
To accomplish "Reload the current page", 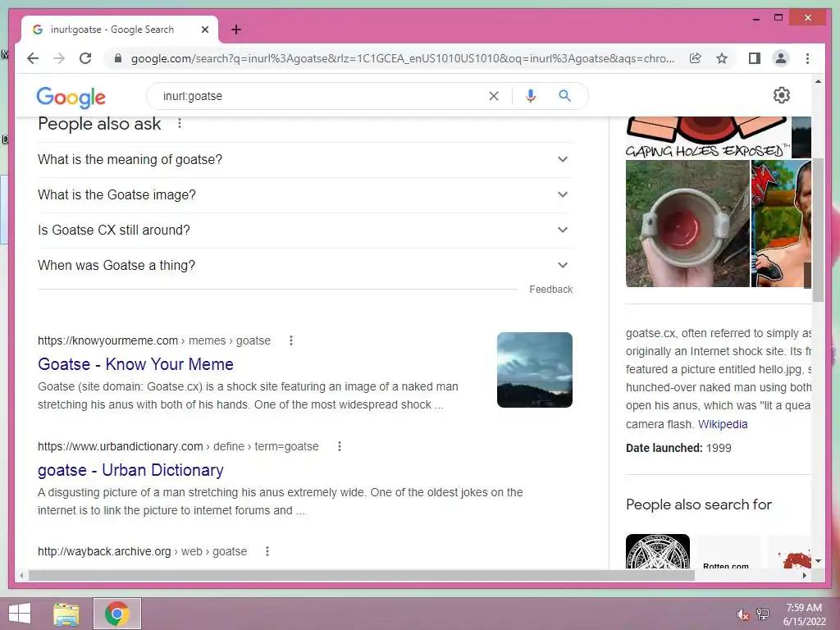I will point(85,58).
